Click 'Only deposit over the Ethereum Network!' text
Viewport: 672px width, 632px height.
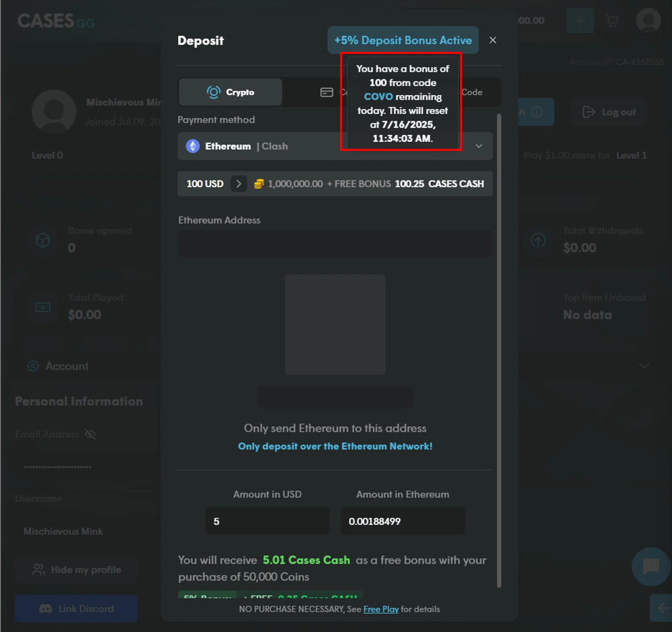[335, 446]
